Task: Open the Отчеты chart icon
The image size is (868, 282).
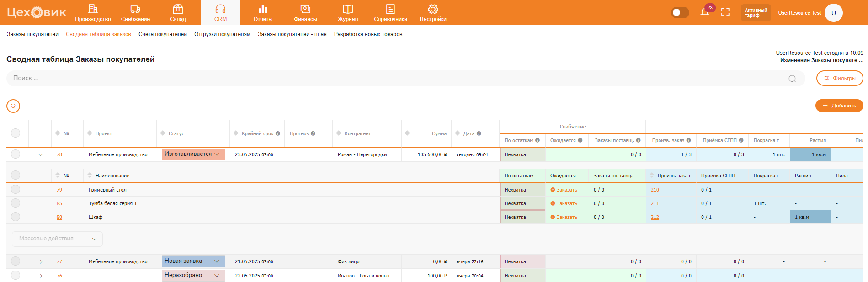Action: point(263,9)
